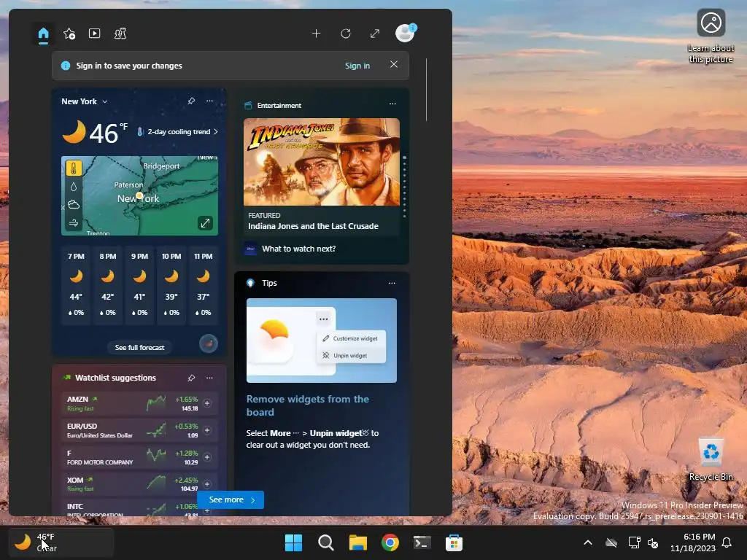Open the clock and date flyout

pyautogui.click(x=693, y=542)
